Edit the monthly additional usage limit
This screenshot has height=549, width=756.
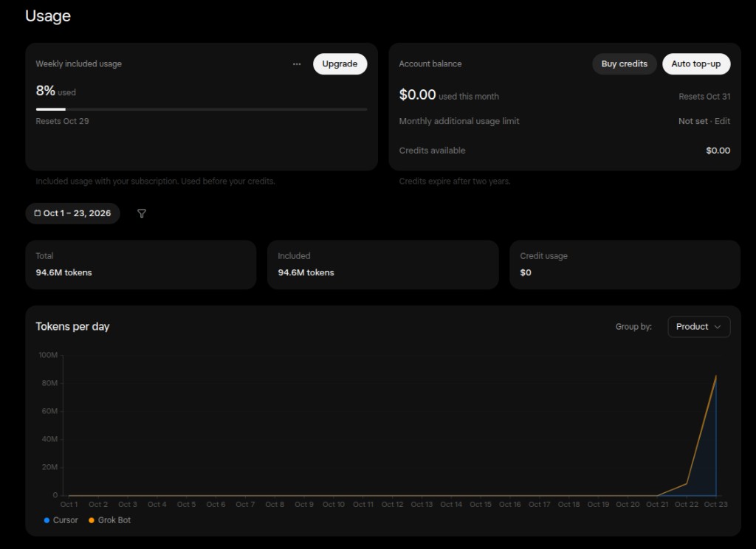(722, 121)
